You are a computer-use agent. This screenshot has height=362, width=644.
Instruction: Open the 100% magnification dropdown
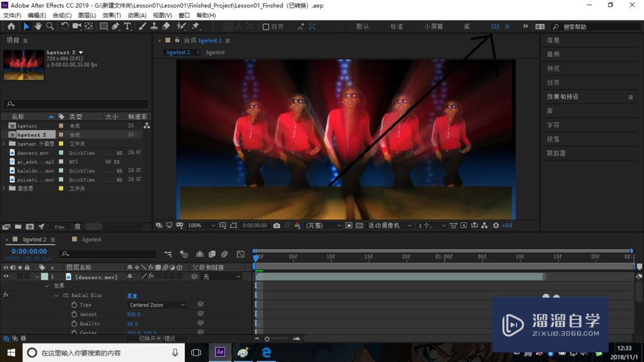tap(201, 225)
